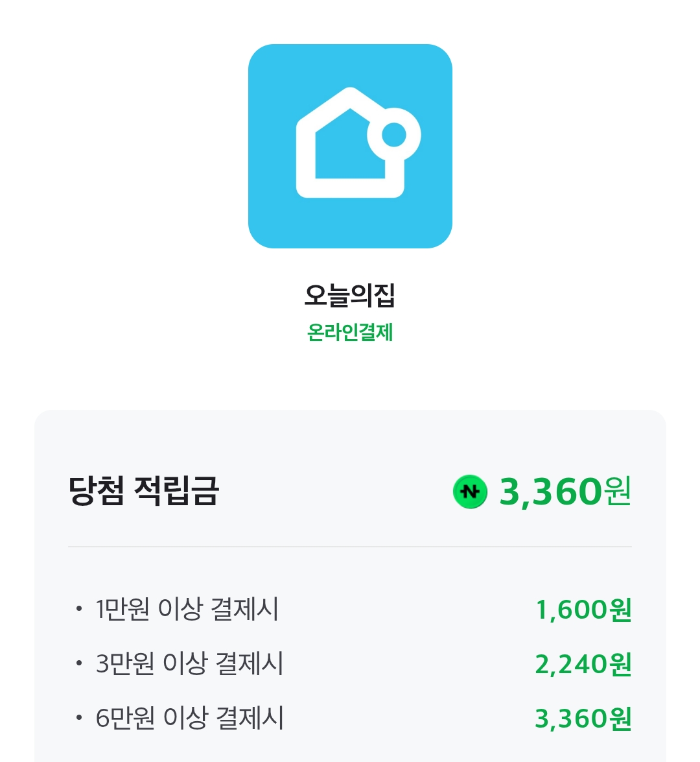Open the 3만원 이상 결제시 row
The height and width of the screenshot is (762, 700).
pyautogui.click(x=350, y=663)
